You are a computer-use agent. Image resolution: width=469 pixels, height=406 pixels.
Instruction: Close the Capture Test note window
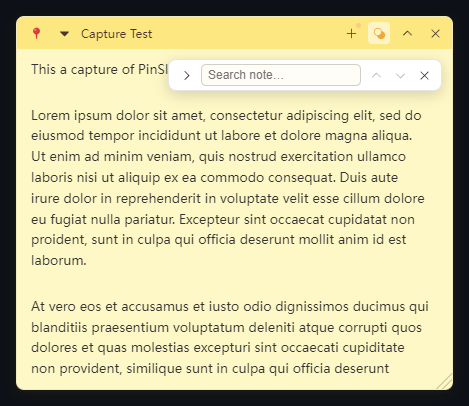tap(435, 34)
